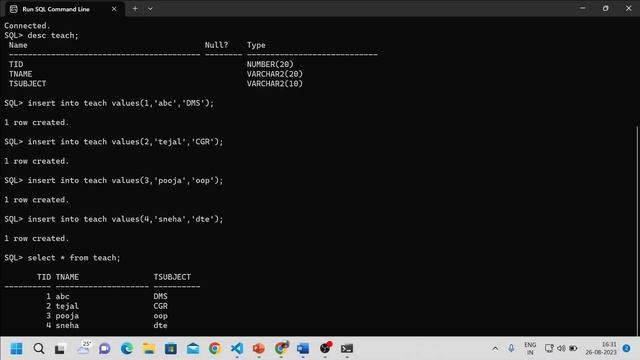
Task: Click the 'sneha' result row name
Action: [x=67, y=325]
